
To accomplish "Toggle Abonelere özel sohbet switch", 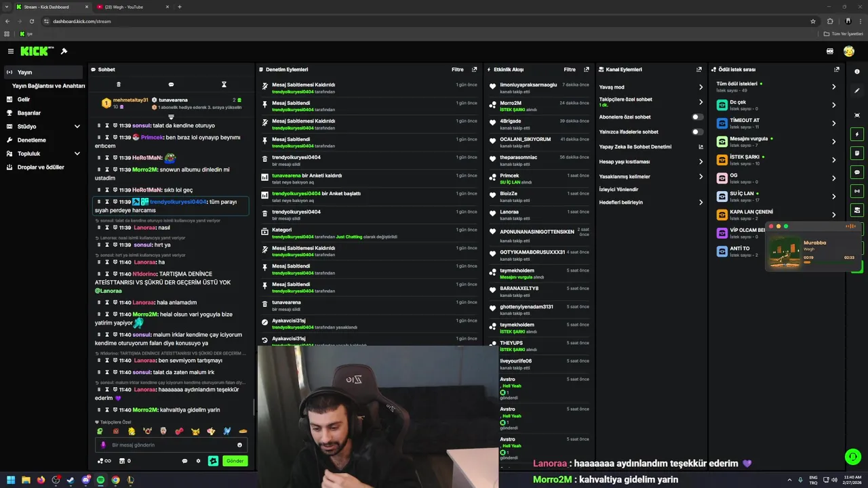I will tap(697, 117).
